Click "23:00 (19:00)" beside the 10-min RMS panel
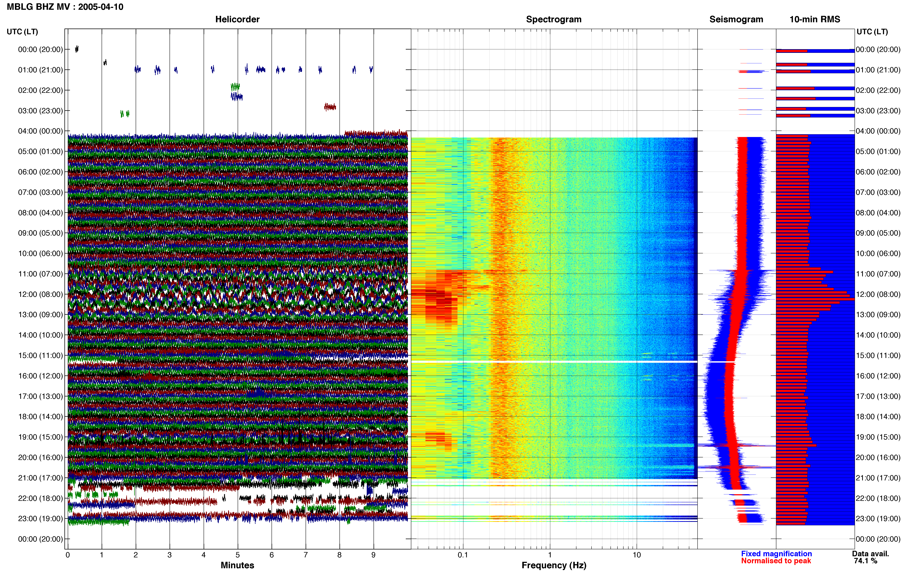Viewport: 924px width, 578px height. pyautogui.click(x=878, y=518)
